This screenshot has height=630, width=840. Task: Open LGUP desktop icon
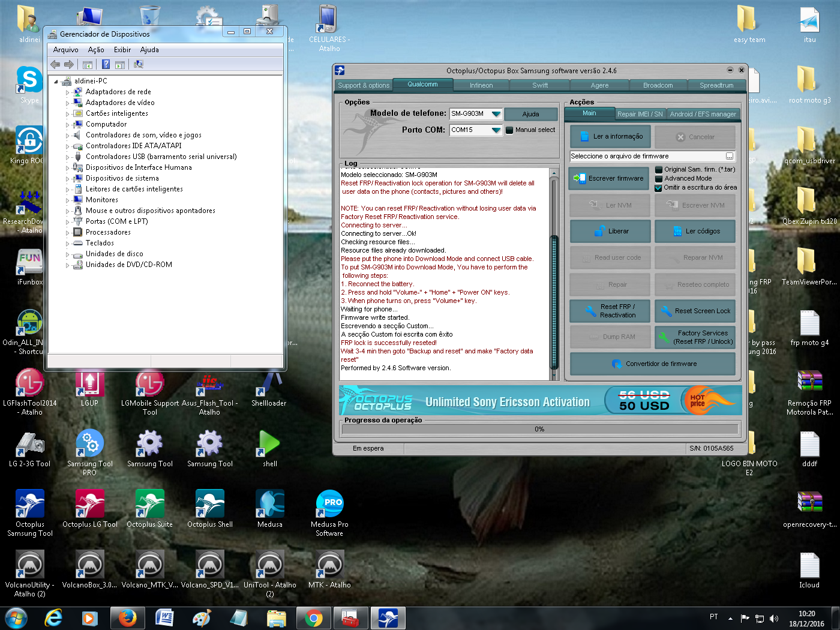(90, 387)
